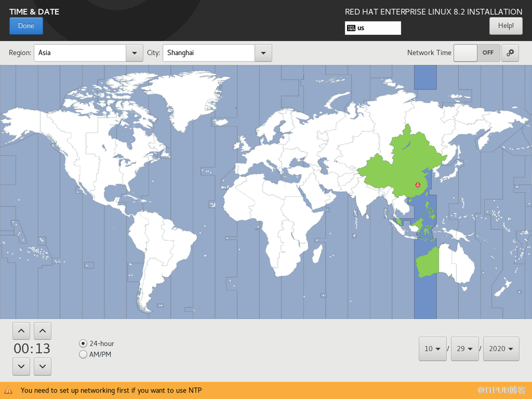This screenshot has height=399, width=532.
Task: Click the warning triangle icon
Action: click(8, 390)
